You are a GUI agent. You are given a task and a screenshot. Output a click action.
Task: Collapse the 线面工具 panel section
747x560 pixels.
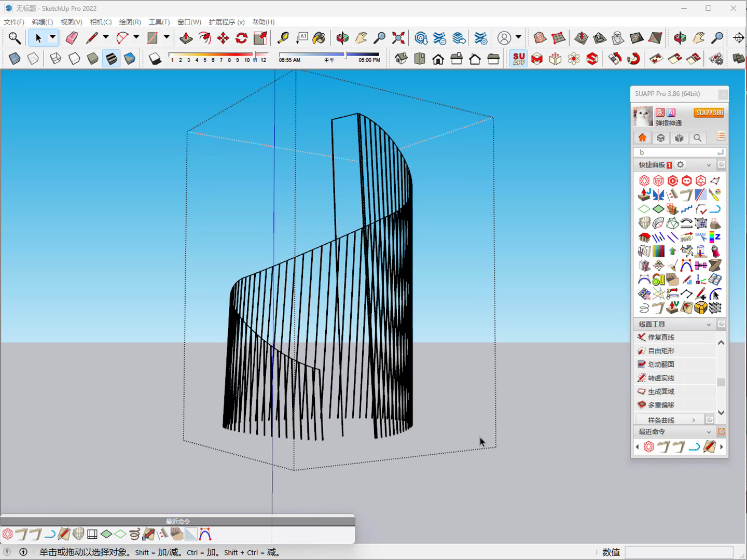point(709,324)
